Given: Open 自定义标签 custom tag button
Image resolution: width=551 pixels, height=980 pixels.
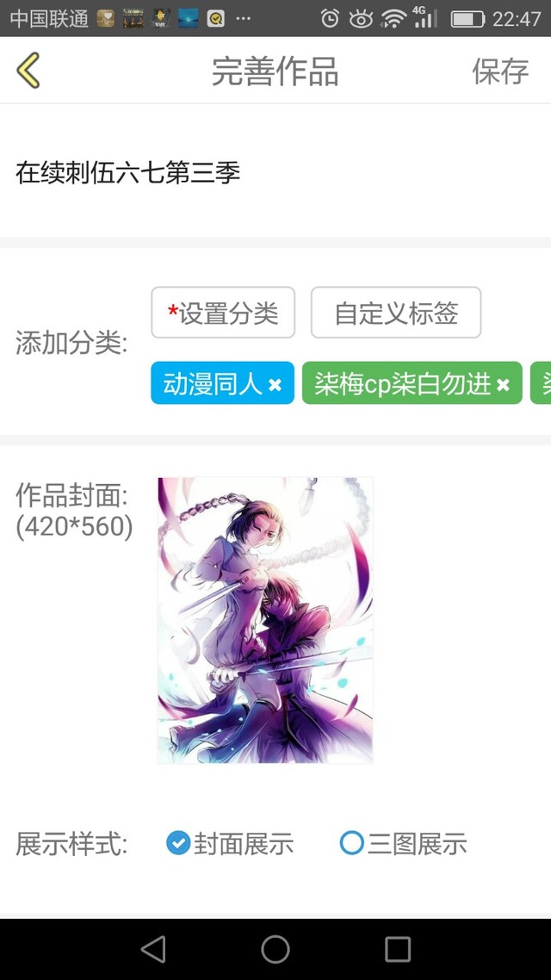Looking at the screenshot, I should pyautogui.click(x=396, y=313).
